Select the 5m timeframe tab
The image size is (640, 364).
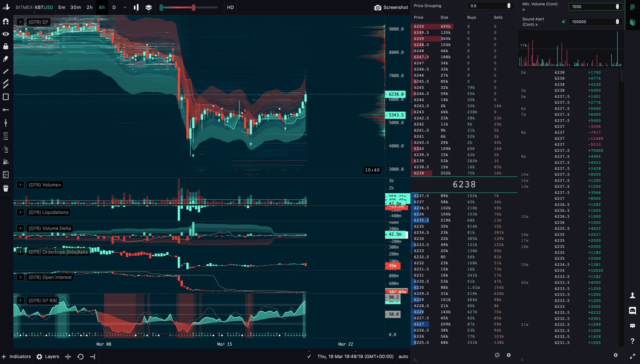[x=62, y=7]
